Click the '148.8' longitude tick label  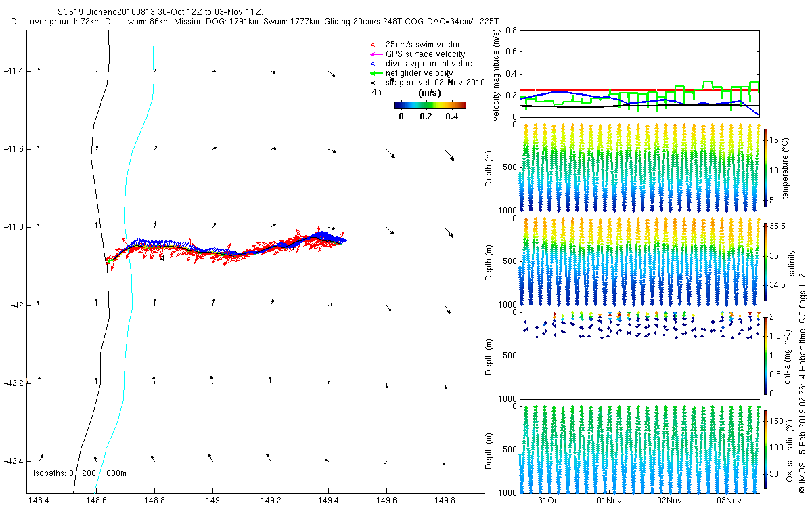[x=155, y=501]
